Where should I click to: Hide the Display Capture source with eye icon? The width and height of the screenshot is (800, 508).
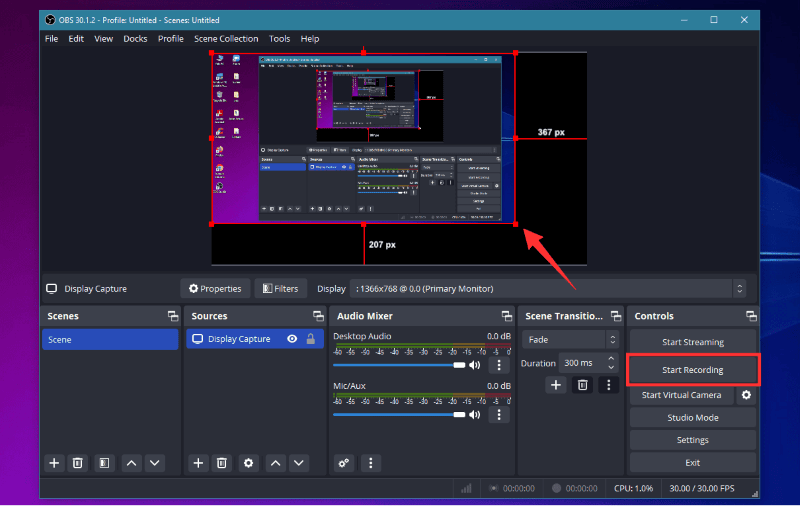tap(292, 339)
